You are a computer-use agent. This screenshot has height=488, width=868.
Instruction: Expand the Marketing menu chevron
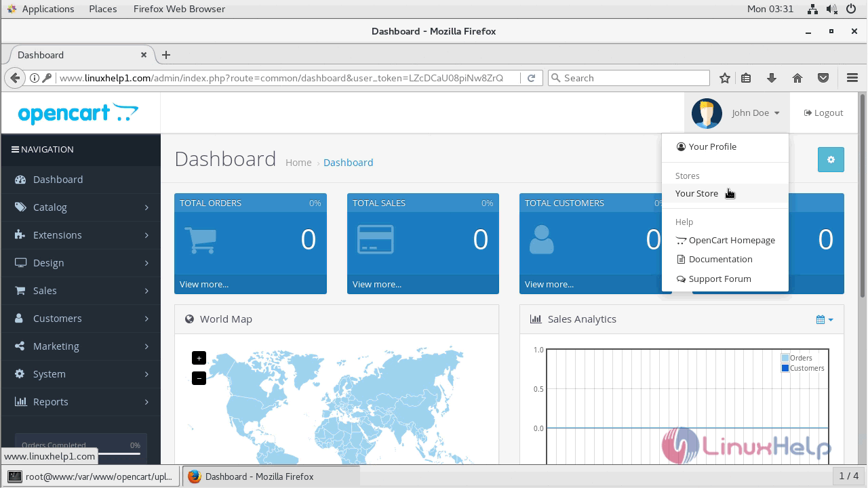click(x=146, y=346)
